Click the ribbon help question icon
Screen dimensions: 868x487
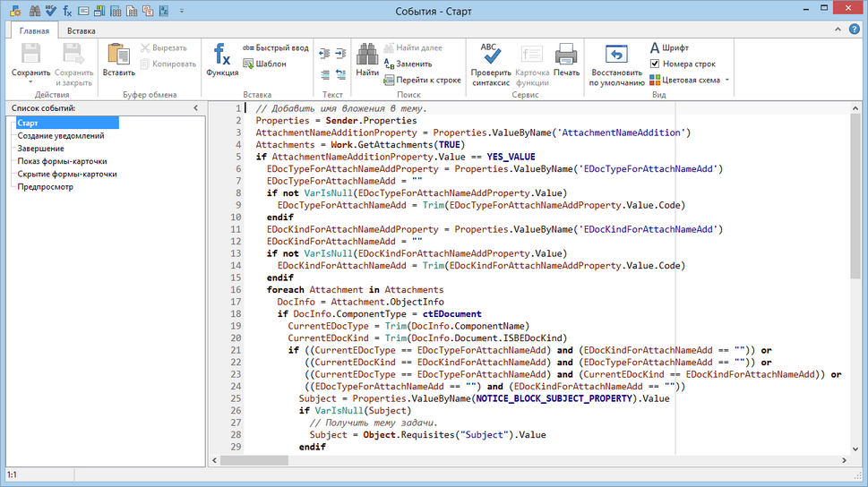tap(855, 30)
